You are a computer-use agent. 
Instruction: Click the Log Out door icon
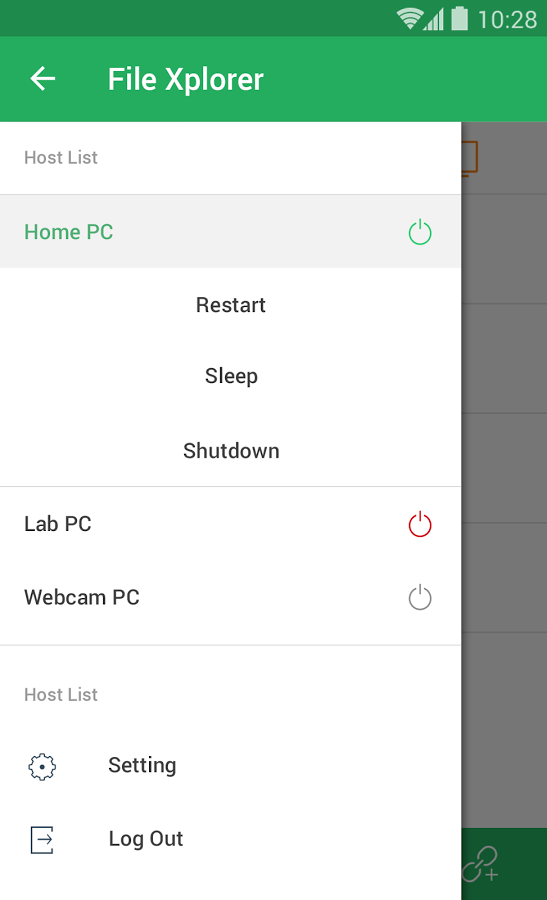pos(42,840)
